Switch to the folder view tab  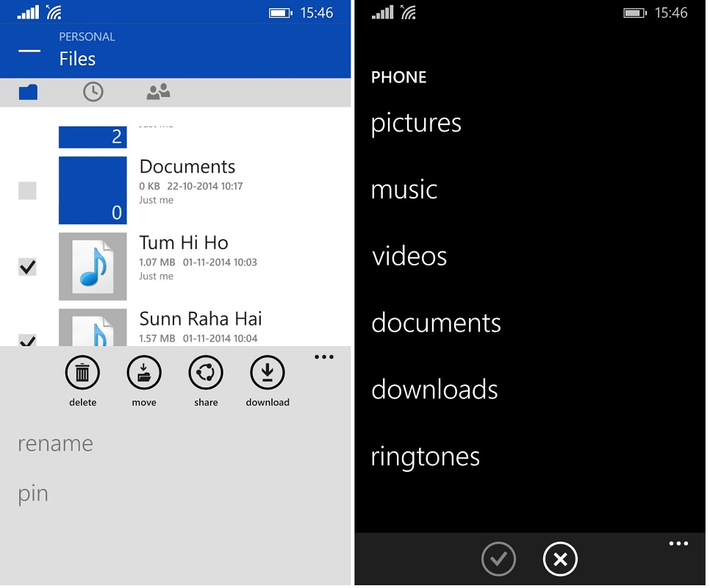click(28, 92)
